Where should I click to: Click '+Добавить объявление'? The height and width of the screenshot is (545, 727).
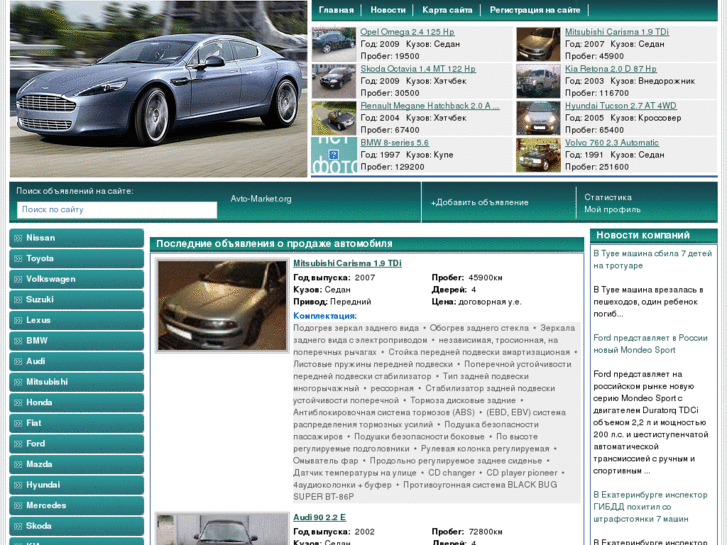[479, 203]
